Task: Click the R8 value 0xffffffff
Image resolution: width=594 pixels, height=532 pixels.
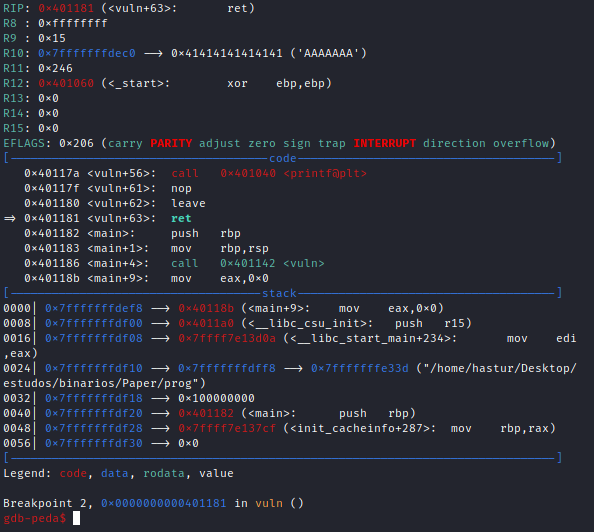Action: [x=73, y=23]
